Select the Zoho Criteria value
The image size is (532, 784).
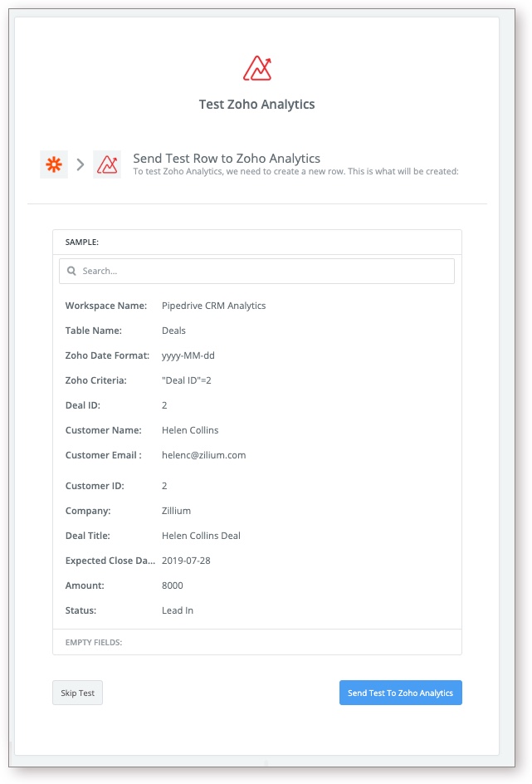click(188, 380)
